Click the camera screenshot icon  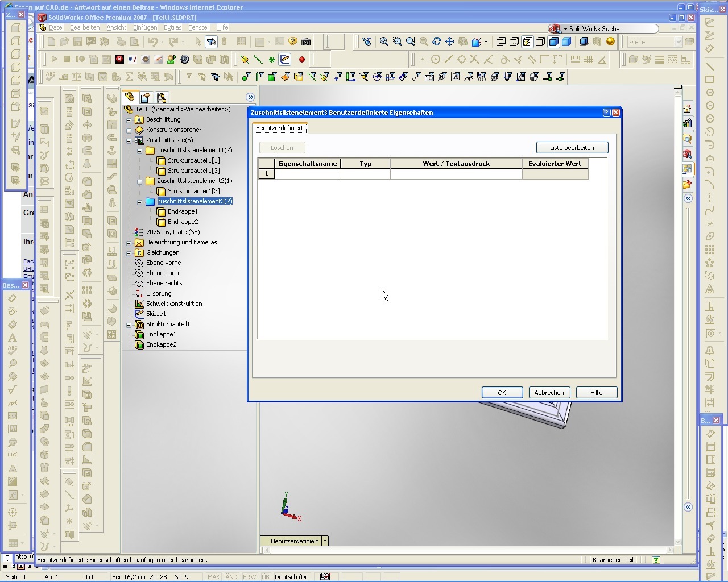coord(306,41)
